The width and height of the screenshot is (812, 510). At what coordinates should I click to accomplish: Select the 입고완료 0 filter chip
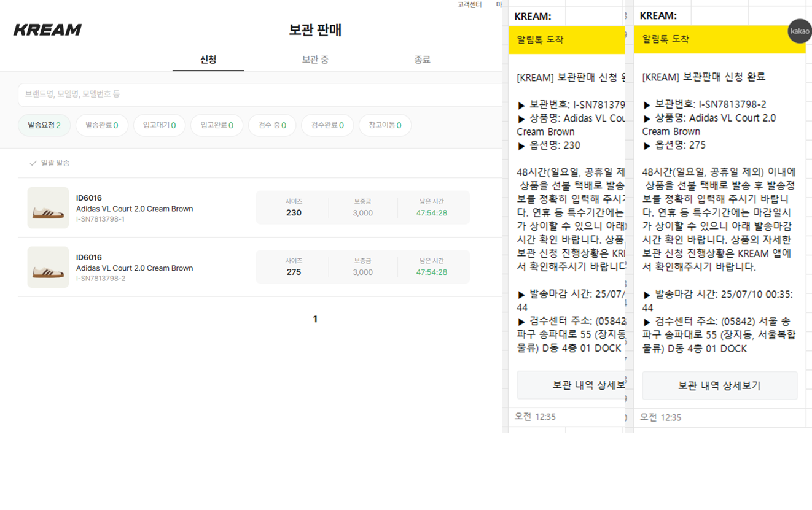click(x=217, y=125)
